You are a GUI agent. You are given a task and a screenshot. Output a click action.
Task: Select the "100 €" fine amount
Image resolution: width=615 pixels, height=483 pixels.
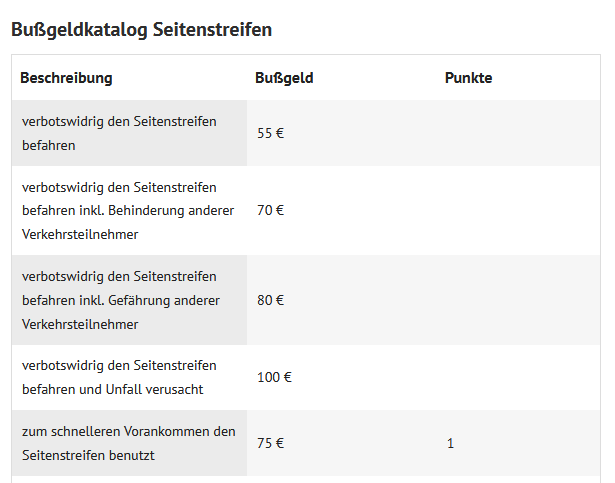[x=274, y=378]
